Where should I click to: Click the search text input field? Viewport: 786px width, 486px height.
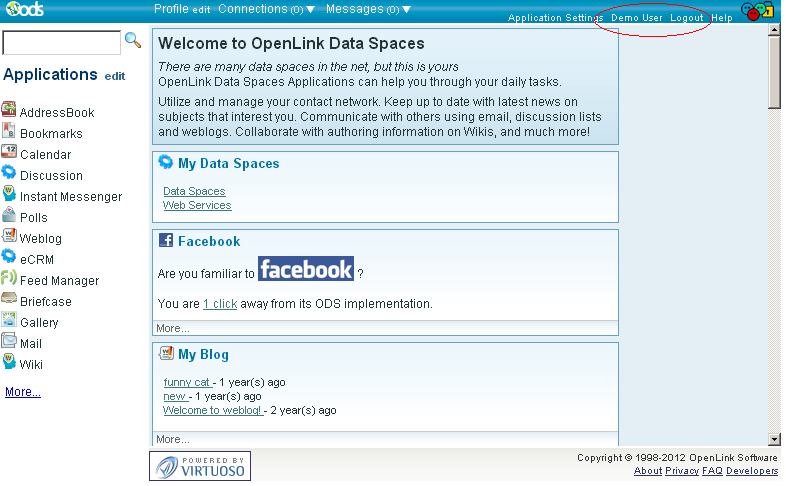pyautogui.click(x=61, y=42)
